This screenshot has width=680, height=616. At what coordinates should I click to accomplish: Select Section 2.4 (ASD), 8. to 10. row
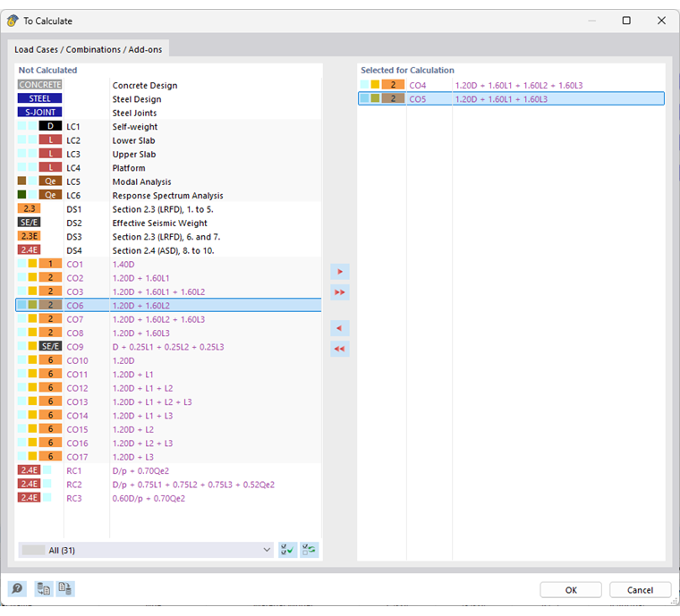(x=168, y=250)
